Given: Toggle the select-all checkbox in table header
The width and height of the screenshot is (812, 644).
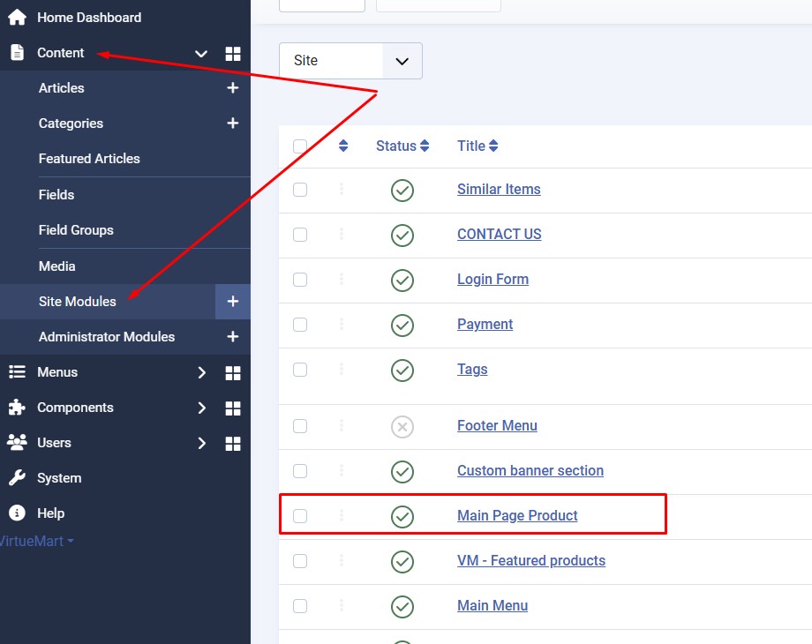Looking at the screenshot, I should point(300,146).
